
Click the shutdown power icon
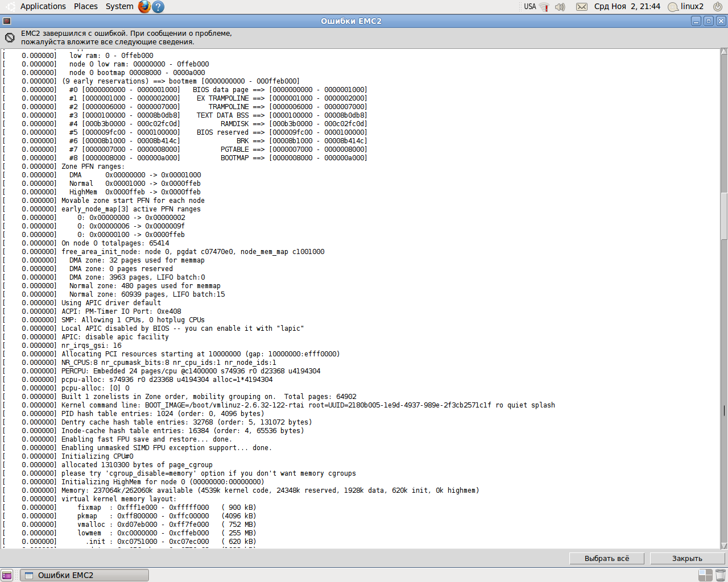coord(718,7)
